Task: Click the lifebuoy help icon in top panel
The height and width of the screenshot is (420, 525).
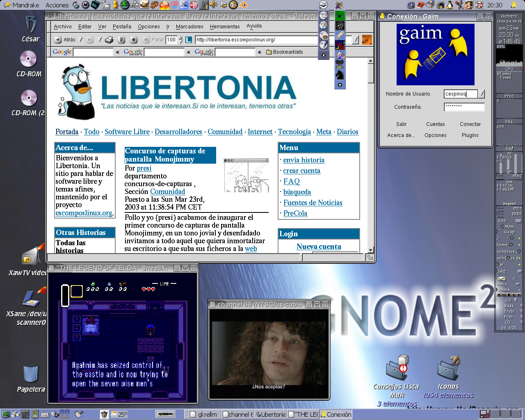Action: (479, 5)
